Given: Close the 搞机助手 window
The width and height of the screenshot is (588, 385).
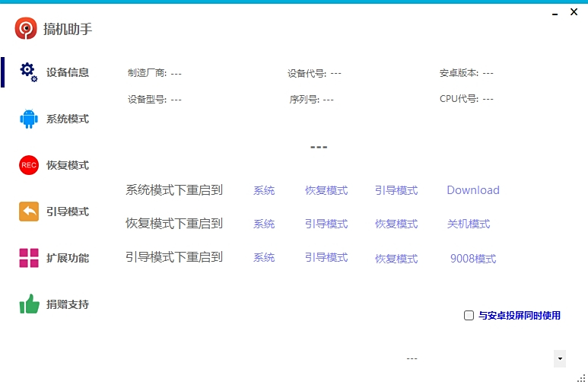Looking at the screenshot, I should coord(574,12).
